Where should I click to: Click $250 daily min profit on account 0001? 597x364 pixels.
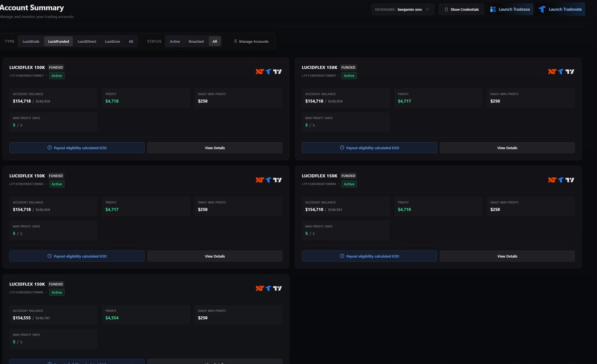pyautogui.click(x=202, y=318)
